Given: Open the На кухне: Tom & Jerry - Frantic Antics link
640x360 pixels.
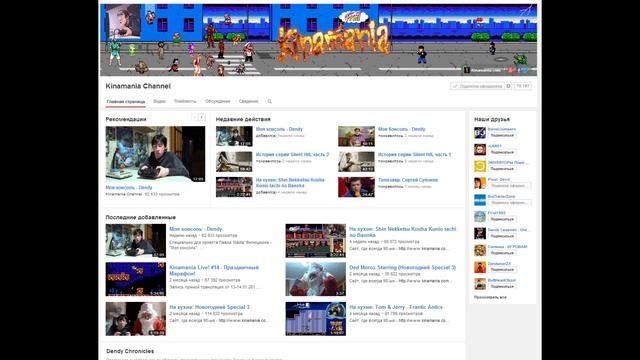Looking at the screenshot, I should click(x=396, y=307).
